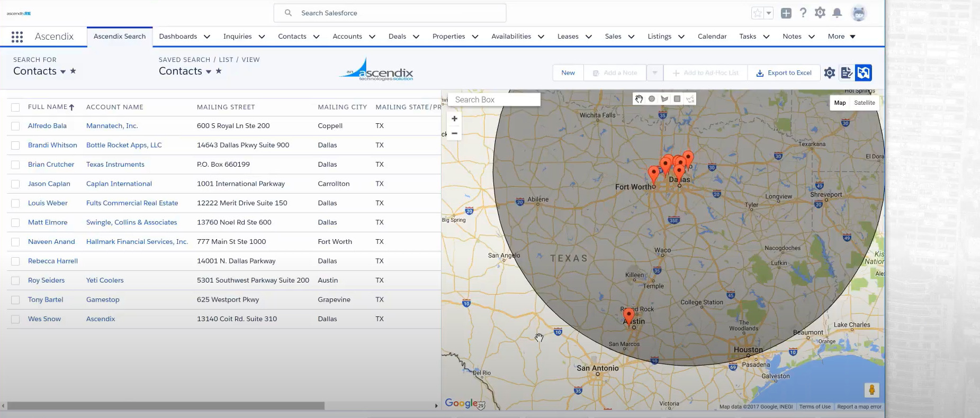Click the horizontal scrollbar under table
980x418 pixels.
pyautogui.click(x=166, y=406)
